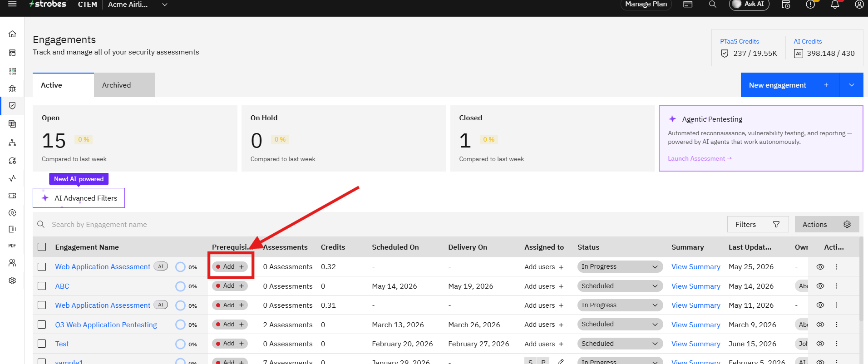Viewport: 868px width, 364px height.
Task: Expand the Acme Airlines organization dropdown
Action: pos(165,5)
